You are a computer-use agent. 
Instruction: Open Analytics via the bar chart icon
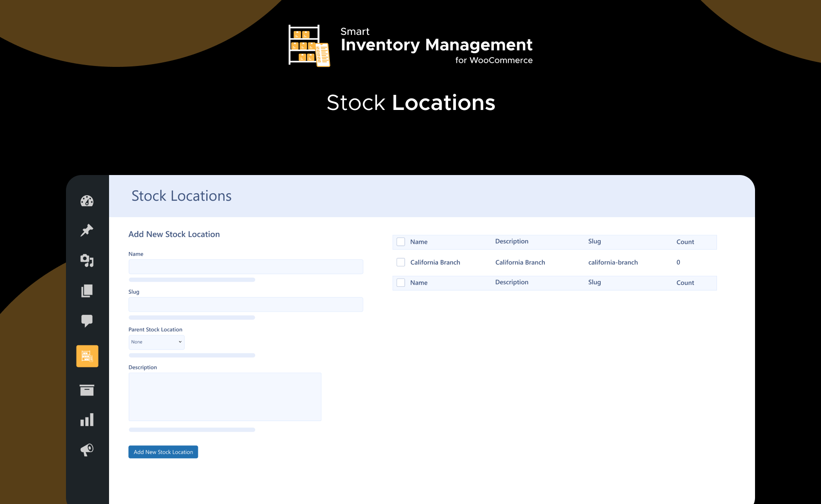87,420
